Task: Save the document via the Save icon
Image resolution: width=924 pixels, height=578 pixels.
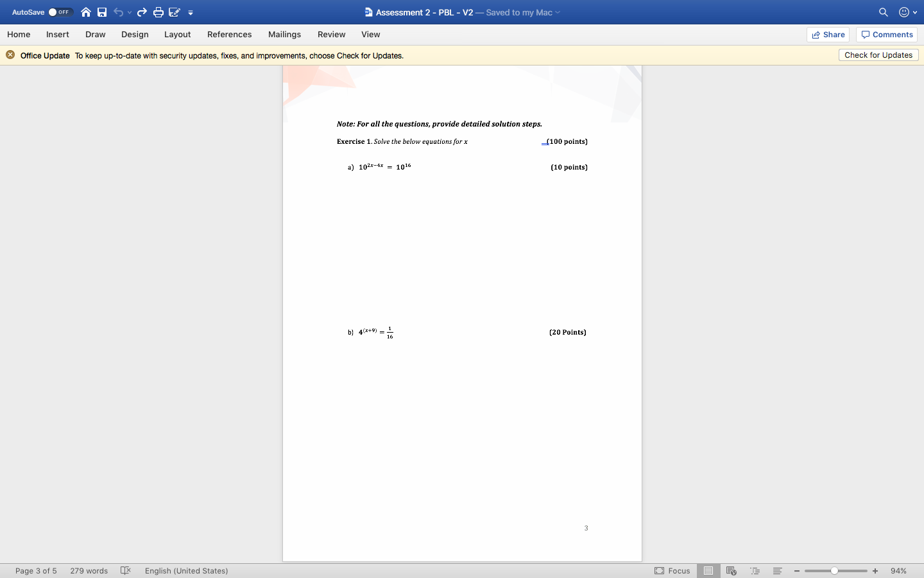Action: point(102,12)
